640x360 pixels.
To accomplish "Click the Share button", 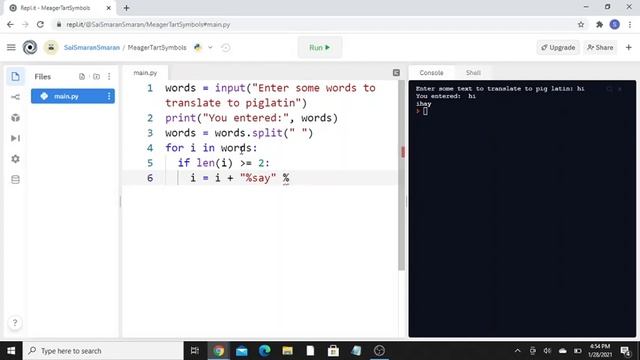I will coord(600,47).
